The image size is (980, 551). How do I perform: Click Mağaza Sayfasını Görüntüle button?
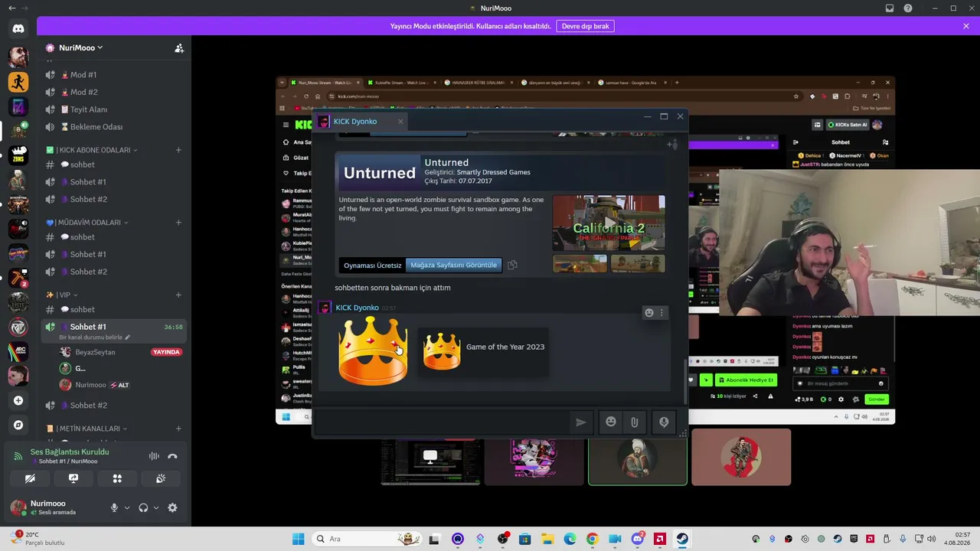coord(454,265)
